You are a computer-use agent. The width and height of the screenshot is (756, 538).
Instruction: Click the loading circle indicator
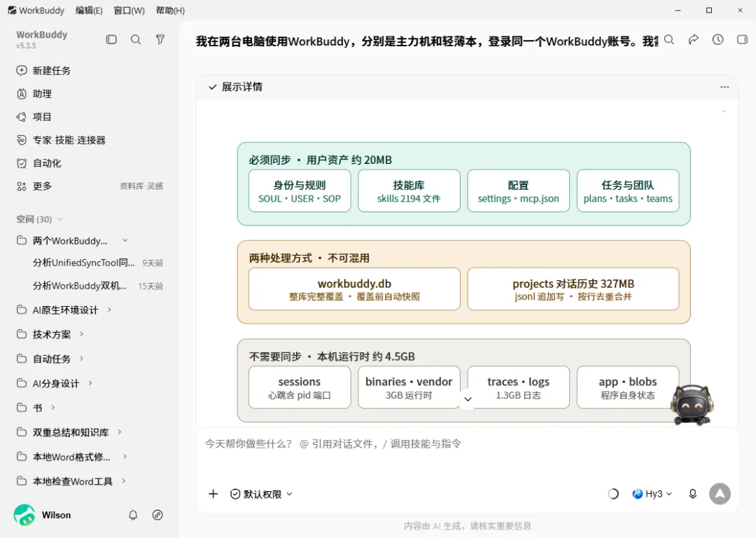coord(612,494)
